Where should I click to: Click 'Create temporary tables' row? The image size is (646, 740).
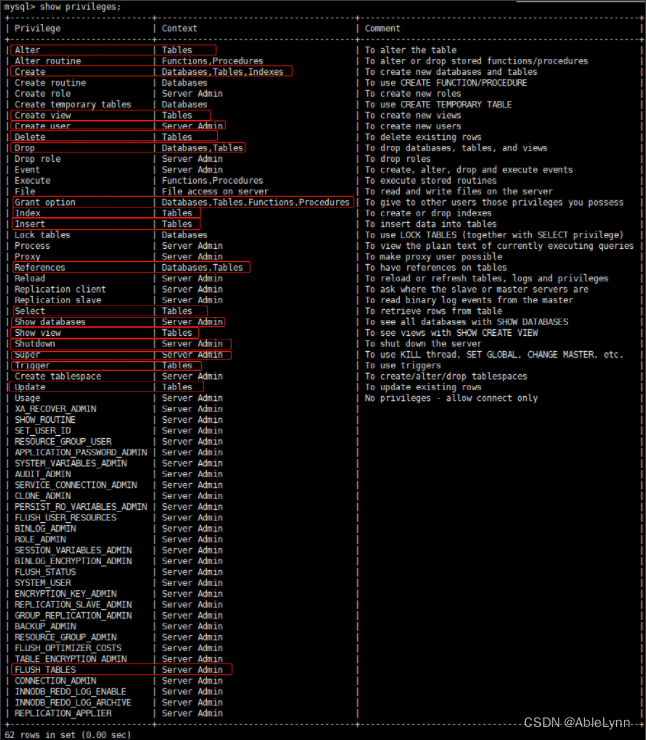(73, 104)
